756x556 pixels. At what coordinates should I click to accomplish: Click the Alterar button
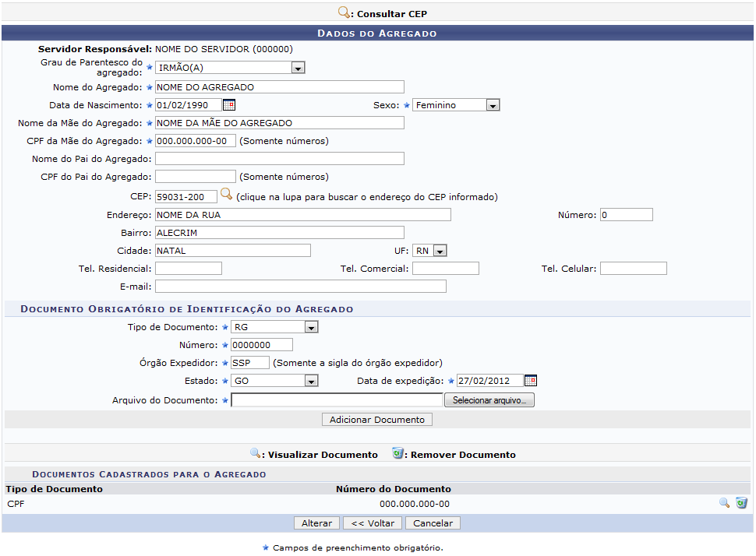coord(316,523)
